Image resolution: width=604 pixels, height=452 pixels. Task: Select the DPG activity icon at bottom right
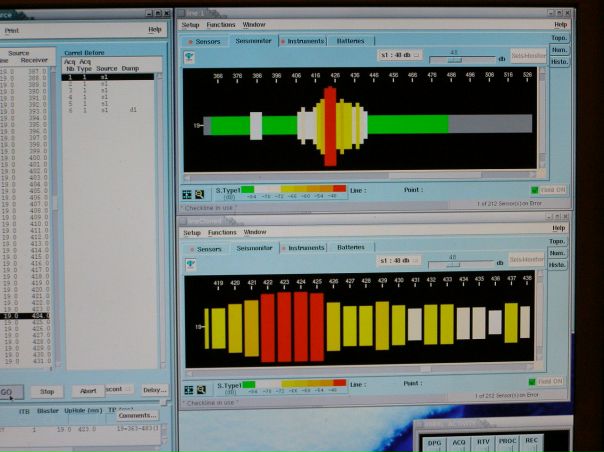coord(434,441)
